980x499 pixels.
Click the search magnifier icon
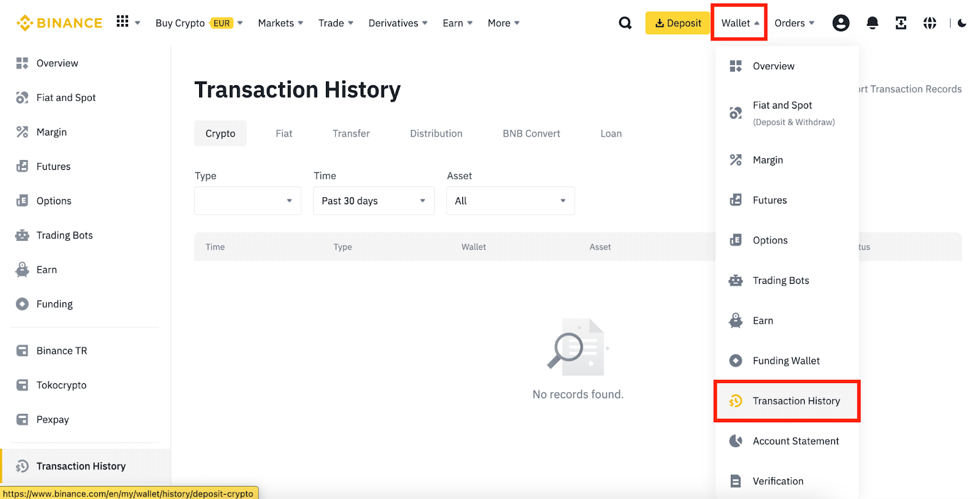[625, 23]
